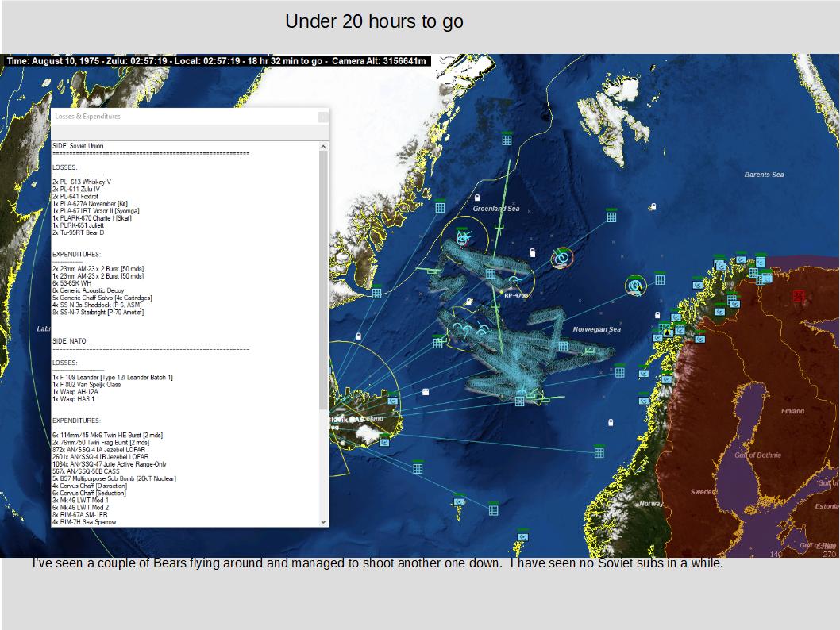The height and width of the screenshot is (630, 840).
Task: Select the grid unit icon right of Faroe radar
Action: click(493, 510)
